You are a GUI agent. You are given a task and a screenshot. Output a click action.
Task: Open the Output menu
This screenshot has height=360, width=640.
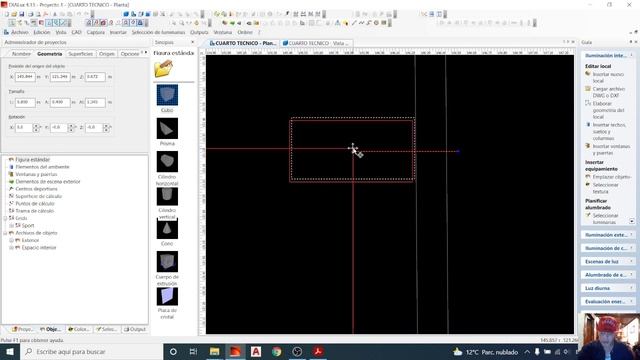pos(199,32)
